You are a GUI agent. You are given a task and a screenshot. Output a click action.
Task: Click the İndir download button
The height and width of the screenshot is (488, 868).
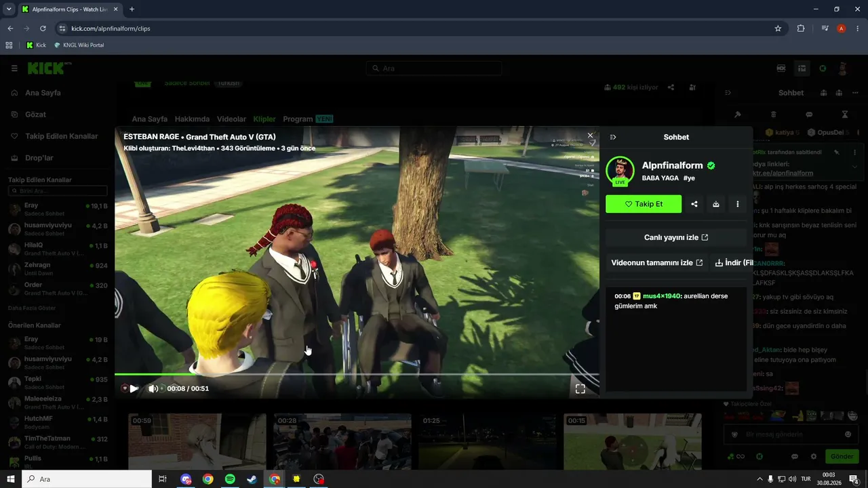point(733,262)
